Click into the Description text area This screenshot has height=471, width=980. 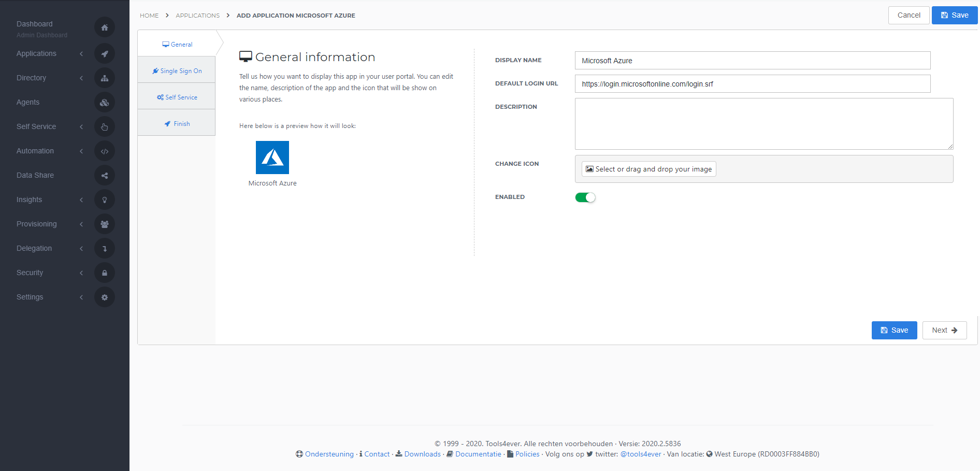(x=764, y=124)
